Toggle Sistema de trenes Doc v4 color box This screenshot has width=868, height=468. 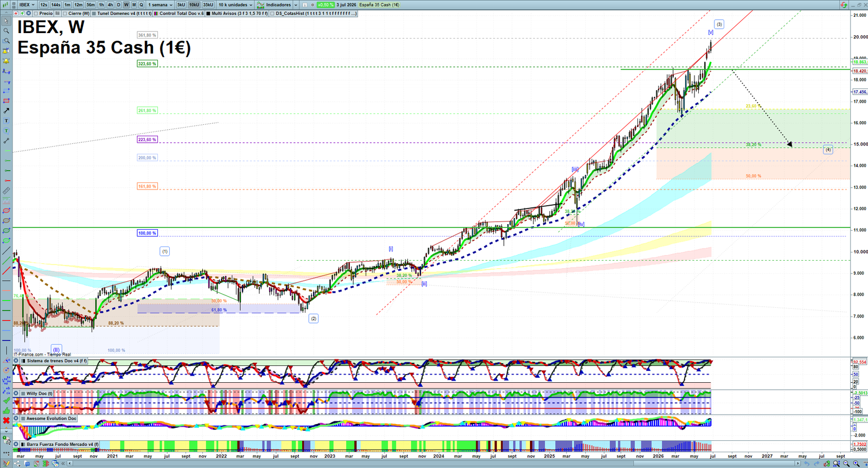click(x=23, y=361)
